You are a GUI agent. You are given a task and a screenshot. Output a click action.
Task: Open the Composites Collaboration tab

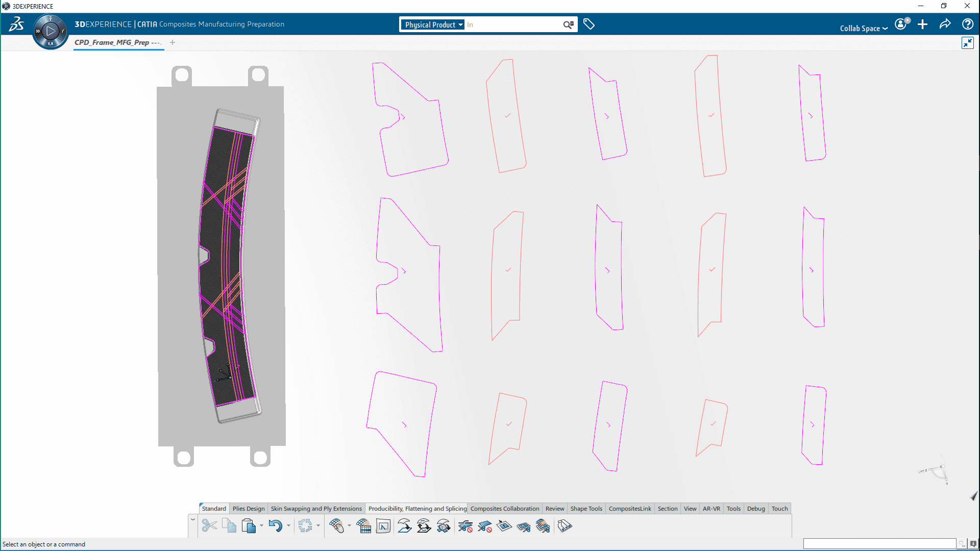click(x=504, y=509)
